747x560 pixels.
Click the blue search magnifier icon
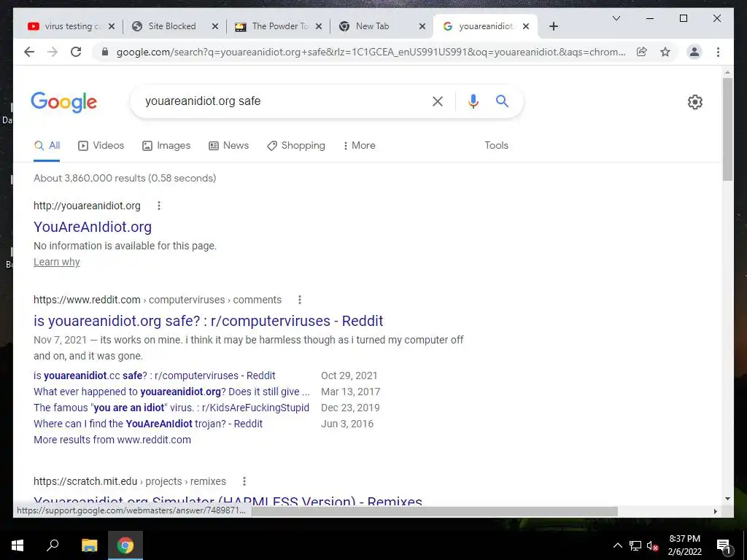pyautogui.click(x=502, y=101)
